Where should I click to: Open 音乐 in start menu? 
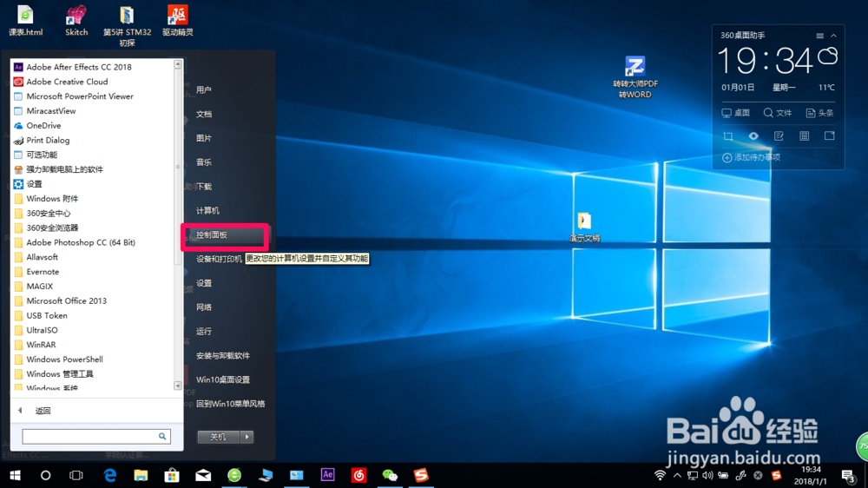pos(204,162)
